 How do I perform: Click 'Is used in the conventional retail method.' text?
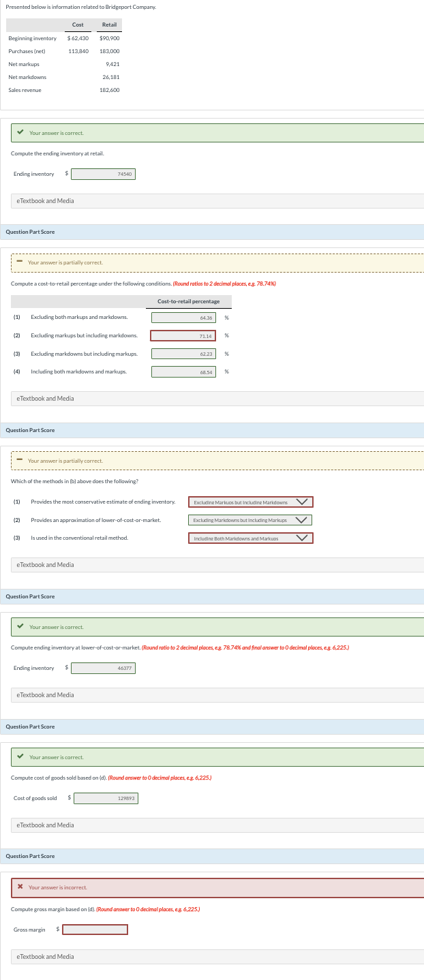[79, 538]
